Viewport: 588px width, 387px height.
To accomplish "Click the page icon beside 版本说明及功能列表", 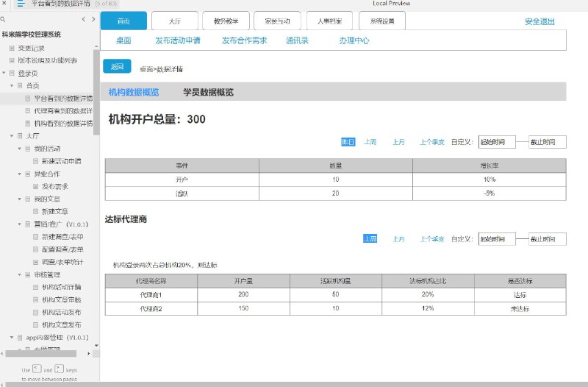I will (x=12, y=60).
